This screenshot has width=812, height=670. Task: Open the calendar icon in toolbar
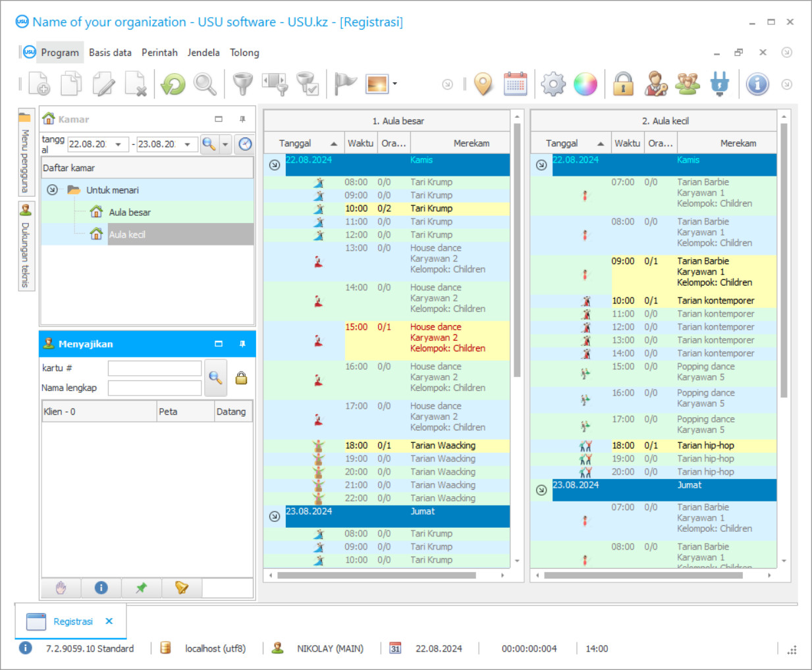515,84
